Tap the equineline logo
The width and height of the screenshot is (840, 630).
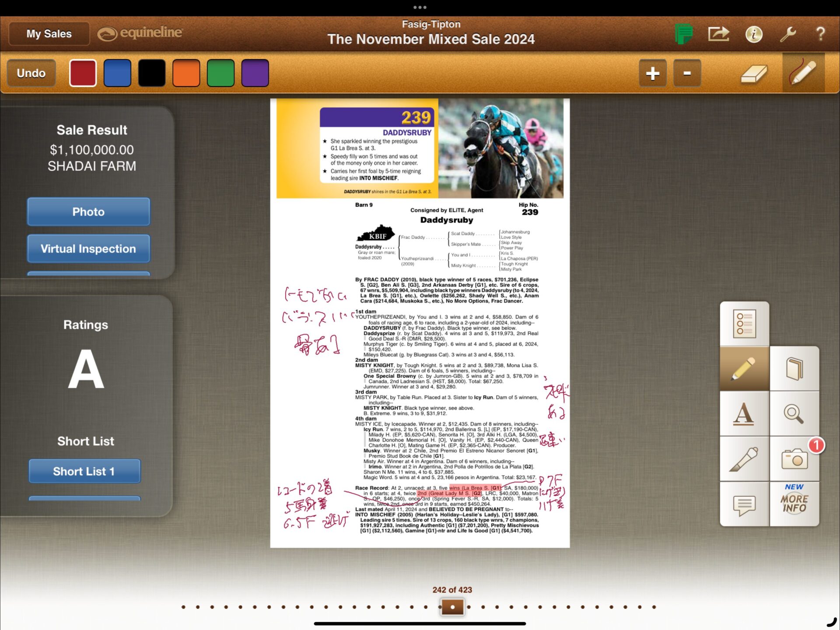(x=140, y=33)
